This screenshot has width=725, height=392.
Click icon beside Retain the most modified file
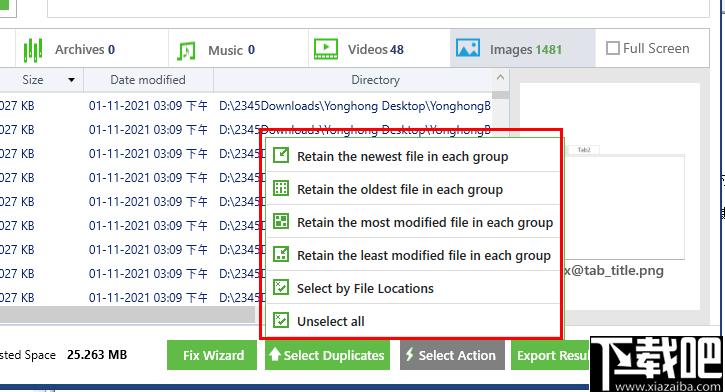(281, 221)
